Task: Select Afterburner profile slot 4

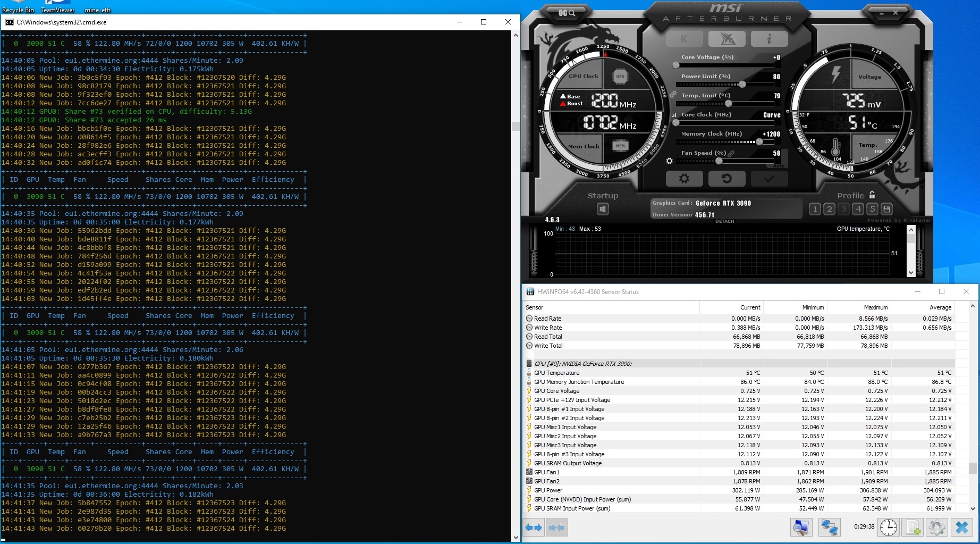Action: (858, 209)
